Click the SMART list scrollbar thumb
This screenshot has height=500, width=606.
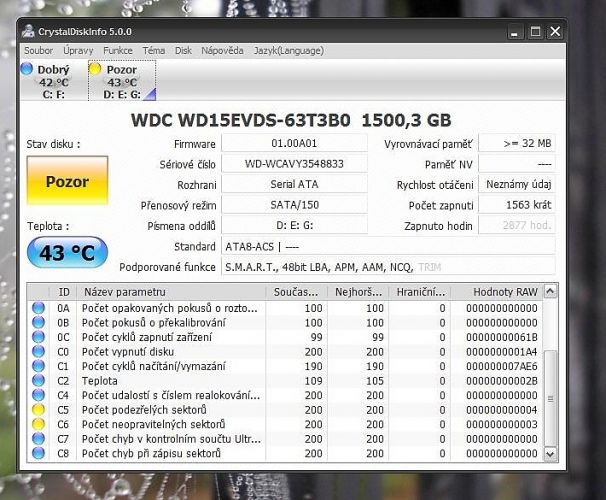click(x=550, y=398)
